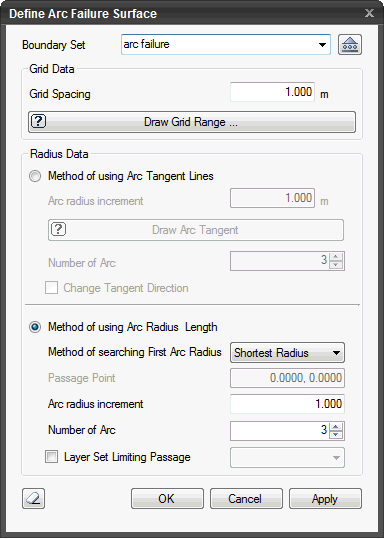Click the Grid Spacing input field
The height and width of the screenshot is (539, 384).
click(272, 92)
